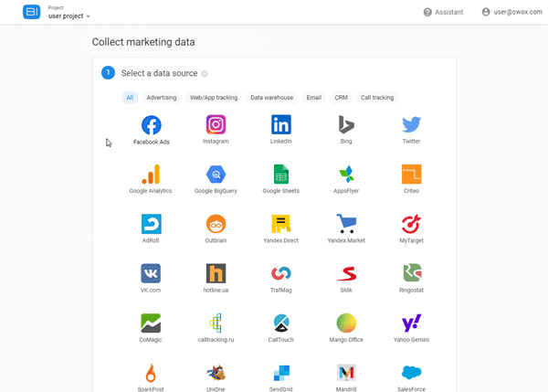Viewport: 548px width, 392px height.
Task: Filter sources by All
Action: coord(130,98)
